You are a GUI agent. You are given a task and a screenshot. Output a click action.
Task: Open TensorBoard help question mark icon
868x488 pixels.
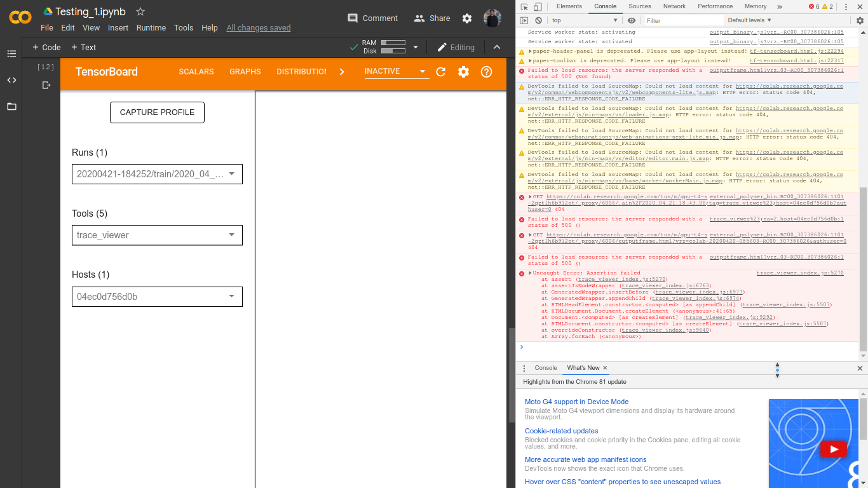click(487, 72)
